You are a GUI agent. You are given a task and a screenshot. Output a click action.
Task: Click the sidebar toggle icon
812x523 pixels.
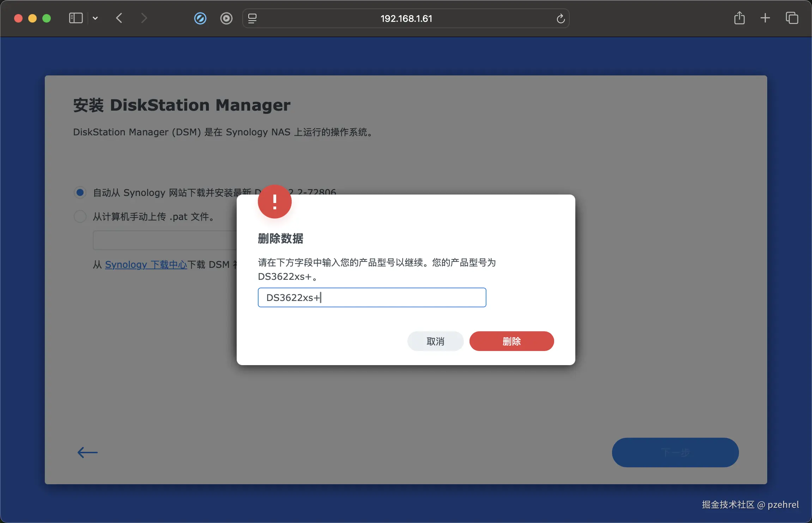[x=75, y=18]
